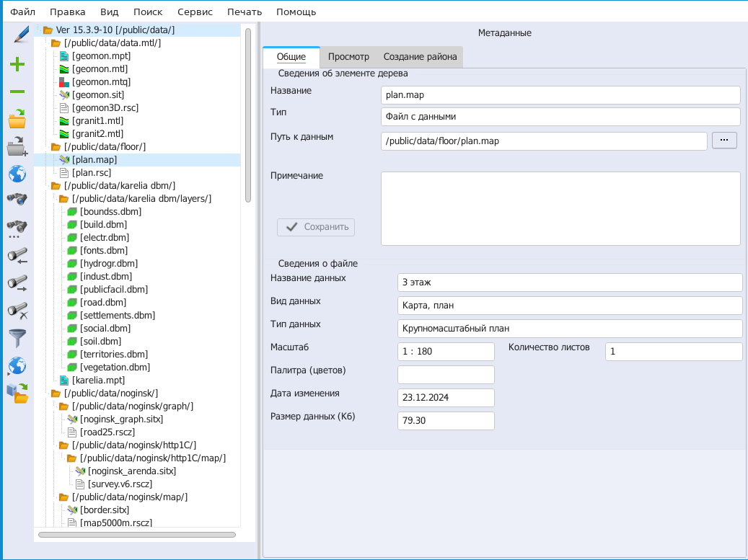Click the gray folder with plus icon
Viewport: 748px width, 560px height.
17,147
